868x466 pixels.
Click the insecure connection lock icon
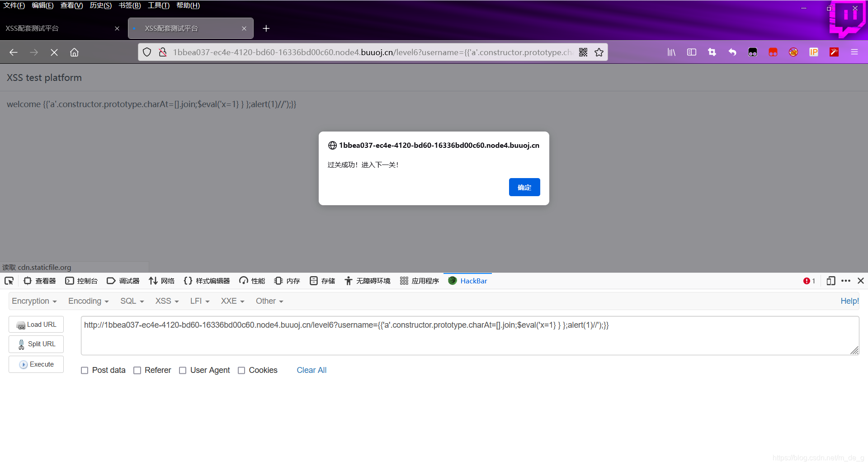click(163, 52)
